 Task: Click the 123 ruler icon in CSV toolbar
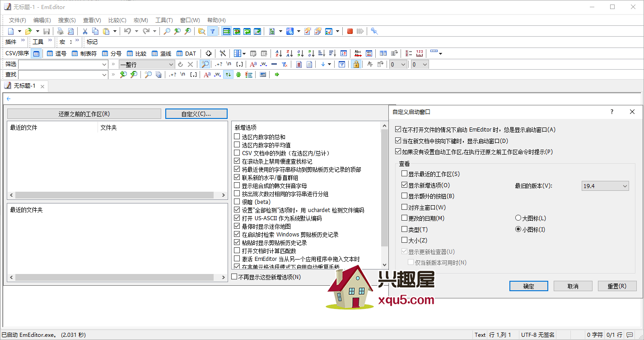420,53
